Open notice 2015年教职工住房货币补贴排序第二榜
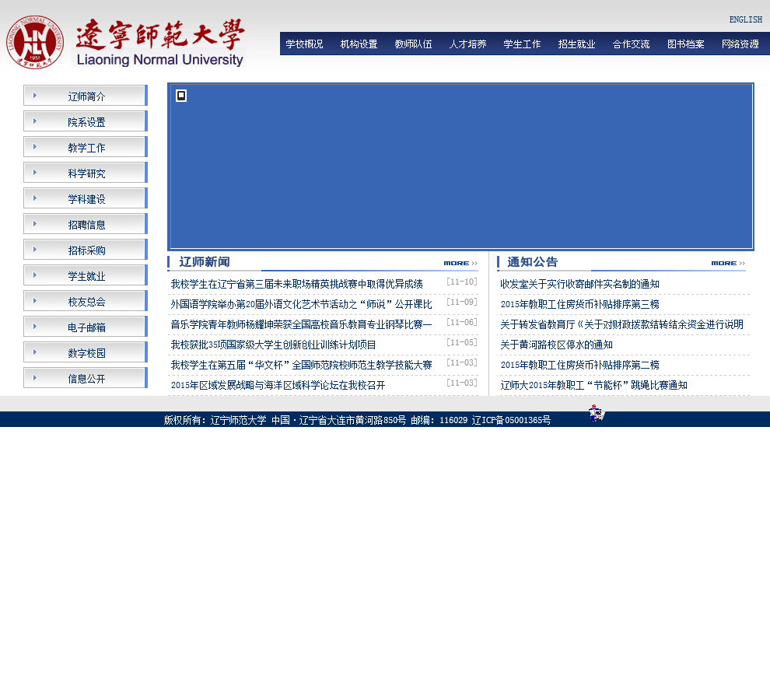The width and height of the screenshot is (770, 700). pos(579,365)
